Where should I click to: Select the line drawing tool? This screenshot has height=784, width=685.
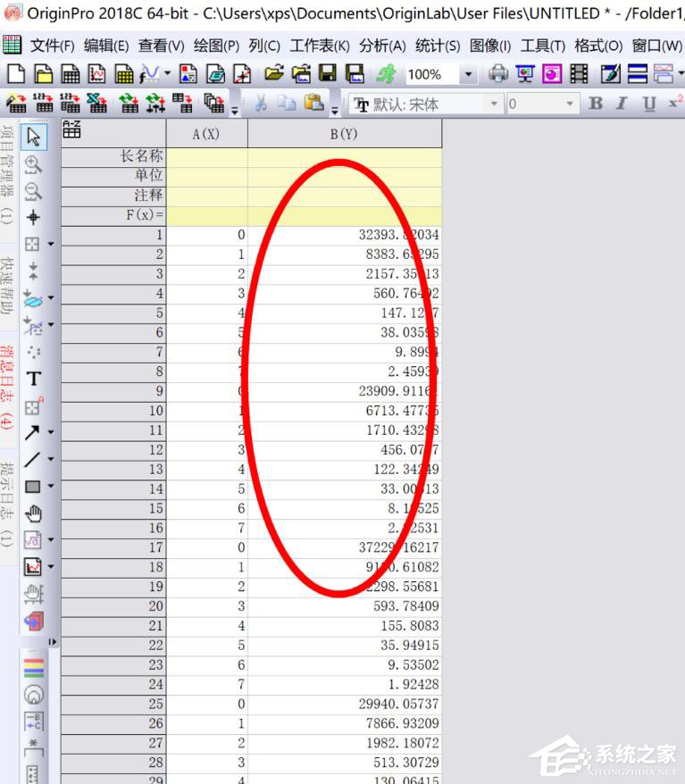click(32, 459)
